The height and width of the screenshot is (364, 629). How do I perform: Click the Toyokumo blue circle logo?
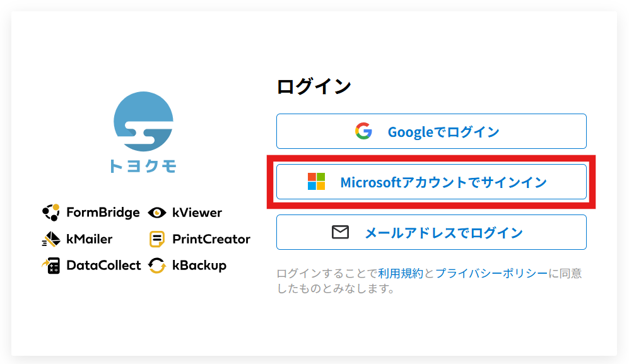(x=143, y=121)
